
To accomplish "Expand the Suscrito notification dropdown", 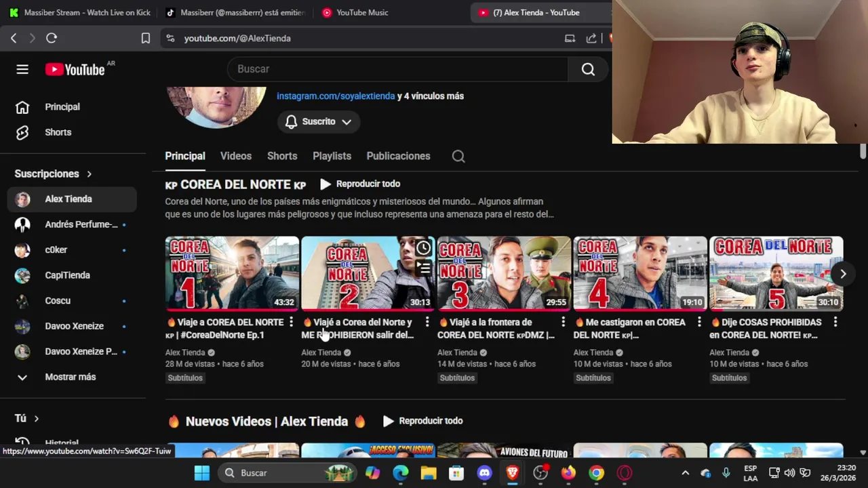I will (x=319, y=122).
